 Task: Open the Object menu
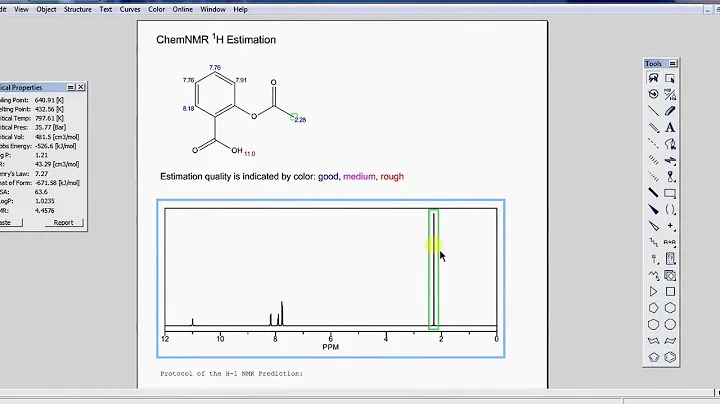tap(46, 9)
